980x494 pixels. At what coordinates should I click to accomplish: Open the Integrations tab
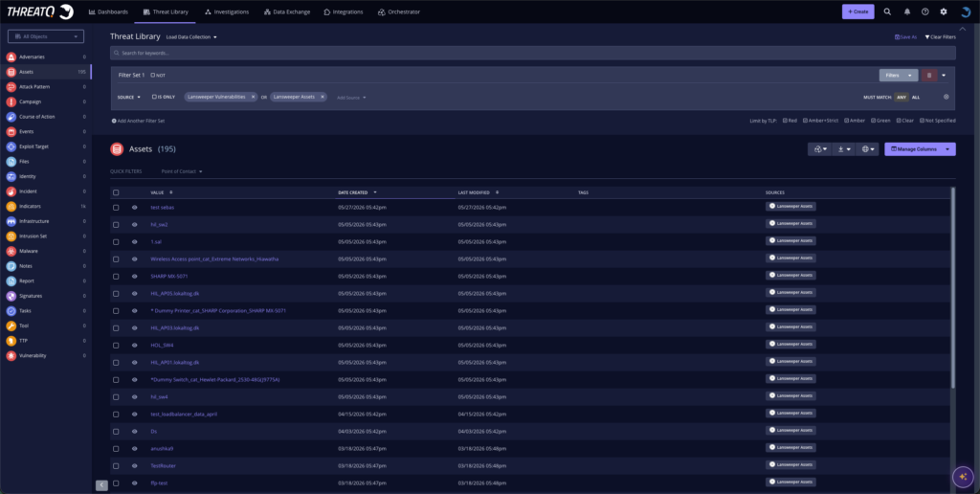344,11
